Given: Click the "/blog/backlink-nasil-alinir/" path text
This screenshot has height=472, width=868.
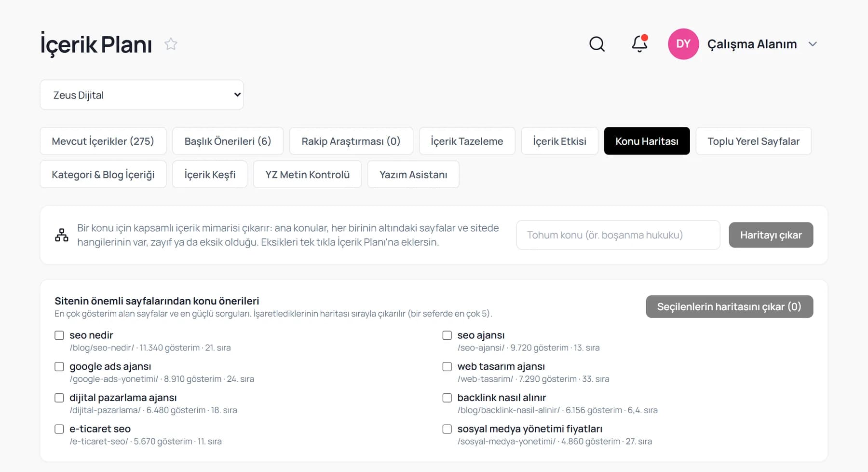Looking at the screenshot, I should (509, 410).
